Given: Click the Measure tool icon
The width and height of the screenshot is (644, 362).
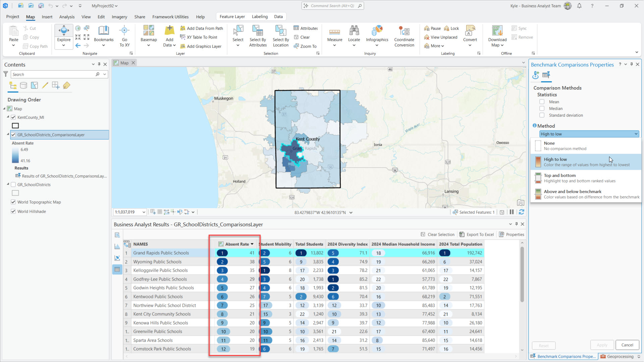Looking at the screenshot, I should coord(334,32).
